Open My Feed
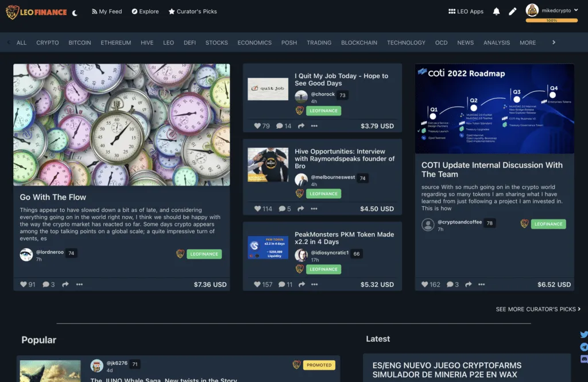The image size is (588, 382). (x=107, y=11)
